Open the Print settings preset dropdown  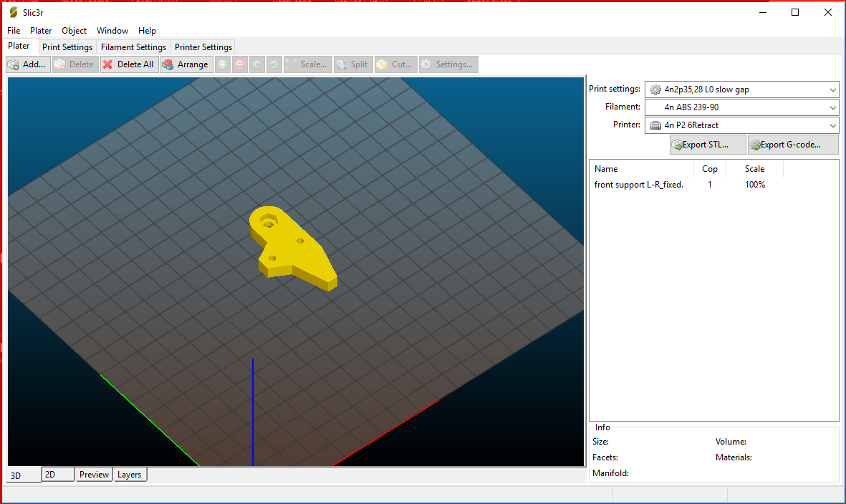pyautogui.click(x=742, y=89)
